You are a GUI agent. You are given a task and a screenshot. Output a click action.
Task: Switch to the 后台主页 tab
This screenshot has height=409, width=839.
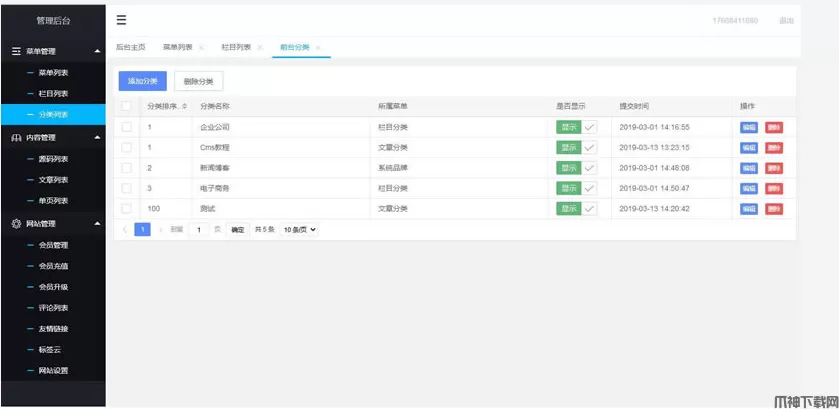130,47
